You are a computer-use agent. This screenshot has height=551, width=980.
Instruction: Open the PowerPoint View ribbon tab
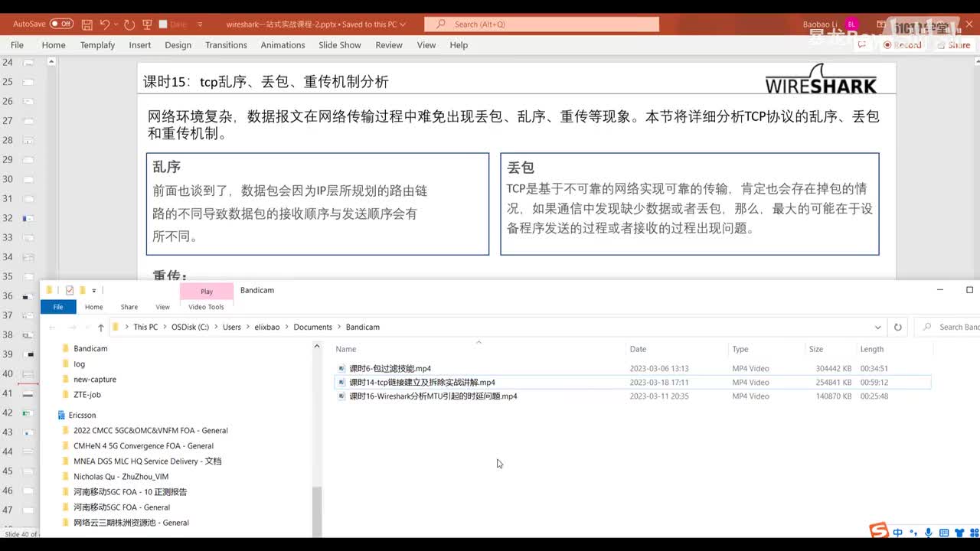pos(426,45)
